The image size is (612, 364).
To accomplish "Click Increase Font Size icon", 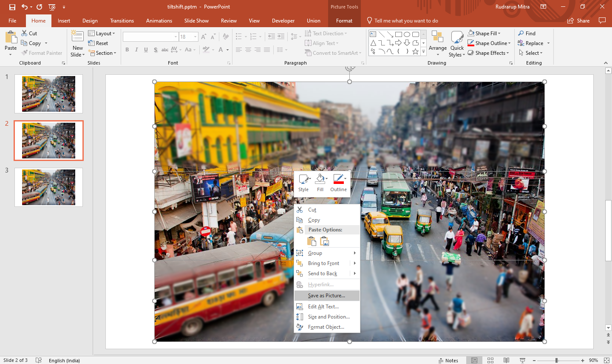I will 204,37.
